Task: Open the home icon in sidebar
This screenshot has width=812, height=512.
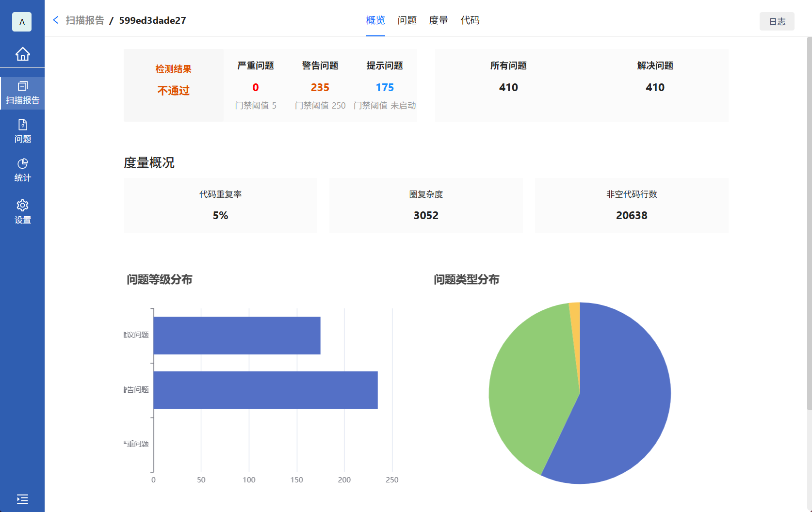Action: click(x=22, y=54)
